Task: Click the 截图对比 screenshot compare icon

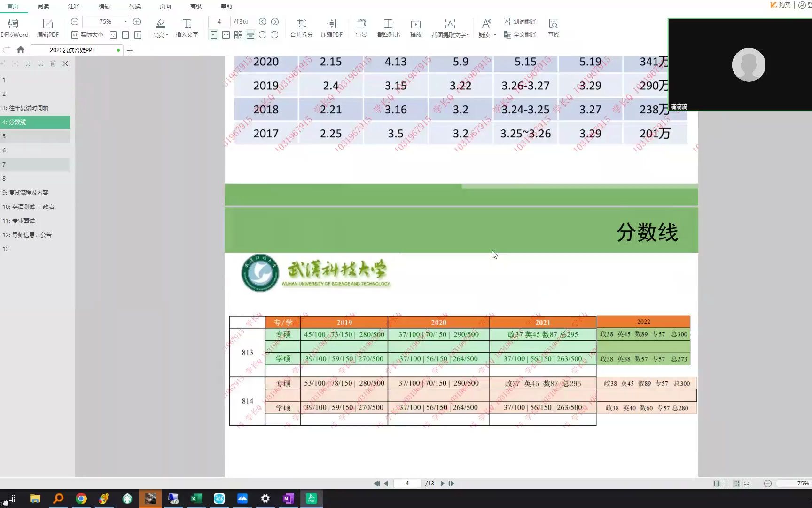Action: 388,27
